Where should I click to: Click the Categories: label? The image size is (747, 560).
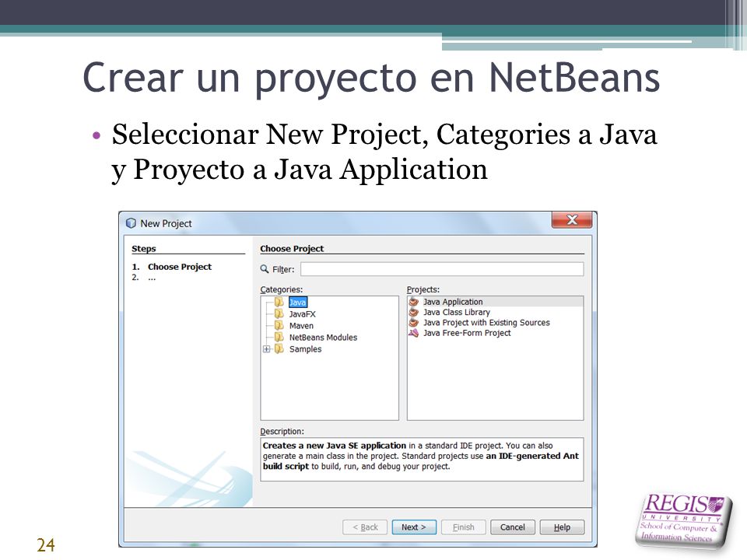click(282, 289)
